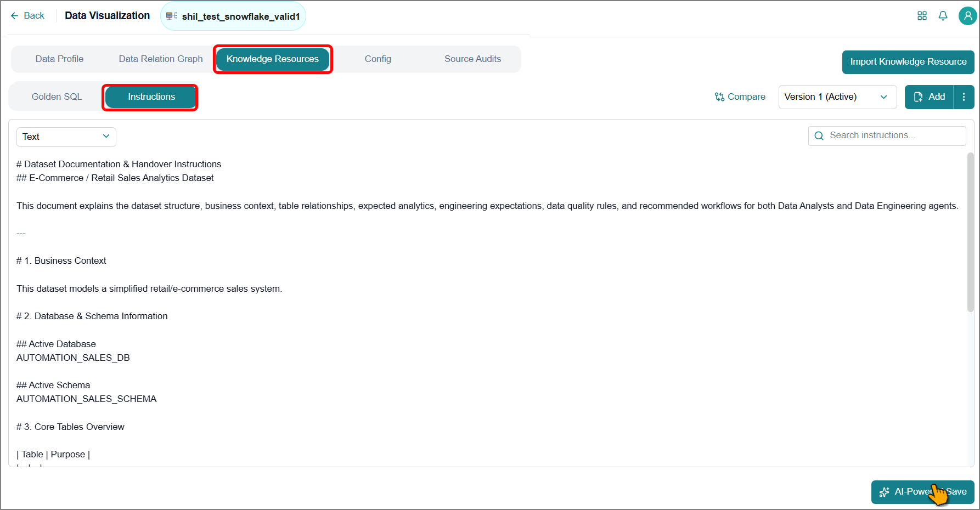Switch to the Data Profile tab

(x=59, y=59)
